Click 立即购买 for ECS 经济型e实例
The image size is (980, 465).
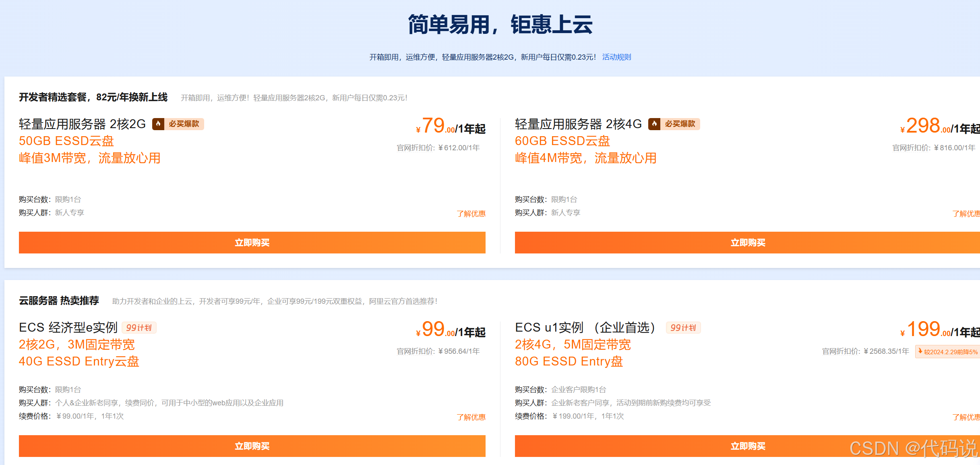[x=252, y=446]
